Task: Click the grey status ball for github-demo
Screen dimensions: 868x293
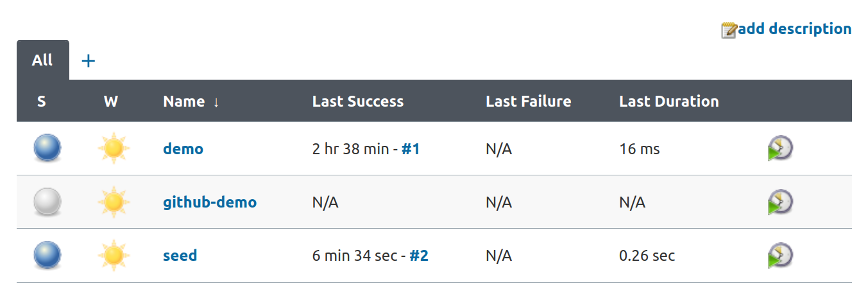Action: coord(47,202)
